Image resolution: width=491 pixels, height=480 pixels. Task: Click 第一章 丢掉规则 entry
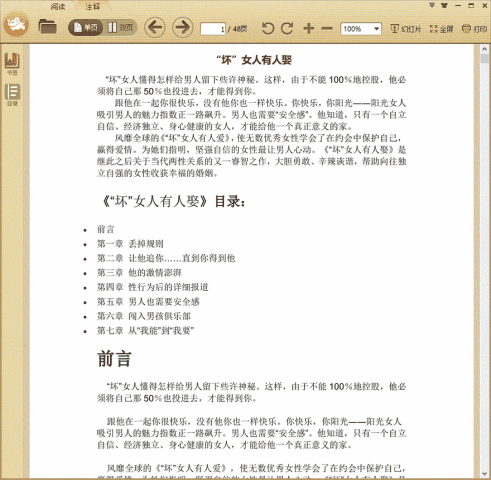(130, 244)
